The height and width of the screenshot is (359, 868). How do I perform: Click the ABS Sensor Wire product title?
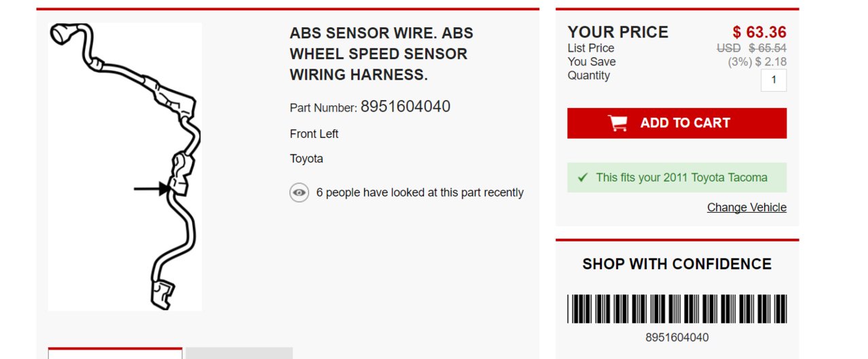tap(382, 54)
